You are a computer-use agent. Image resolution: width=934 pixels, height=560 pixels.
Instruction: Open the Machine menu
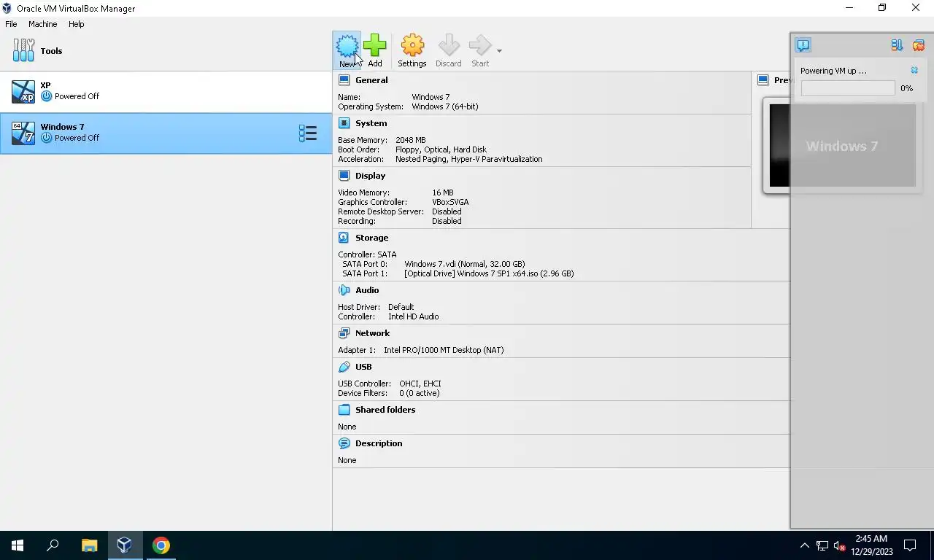(42, 24)
